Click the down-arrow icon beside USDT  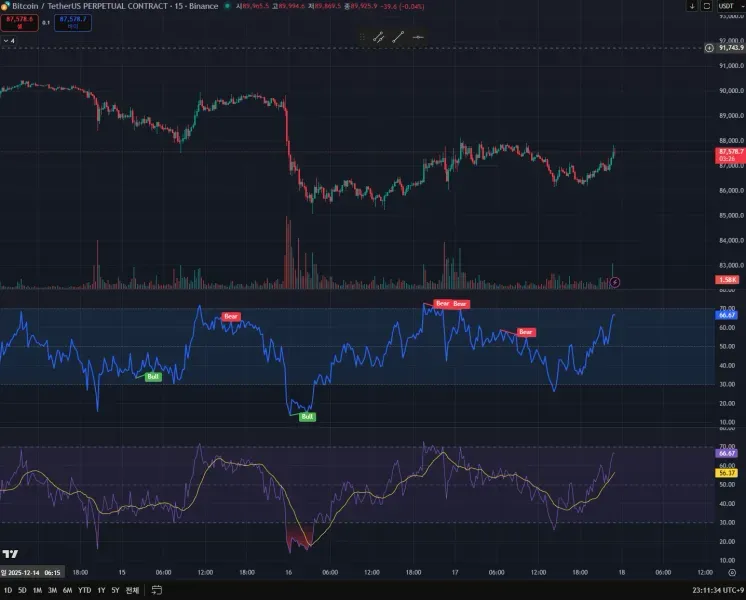(x=692, y=6)
